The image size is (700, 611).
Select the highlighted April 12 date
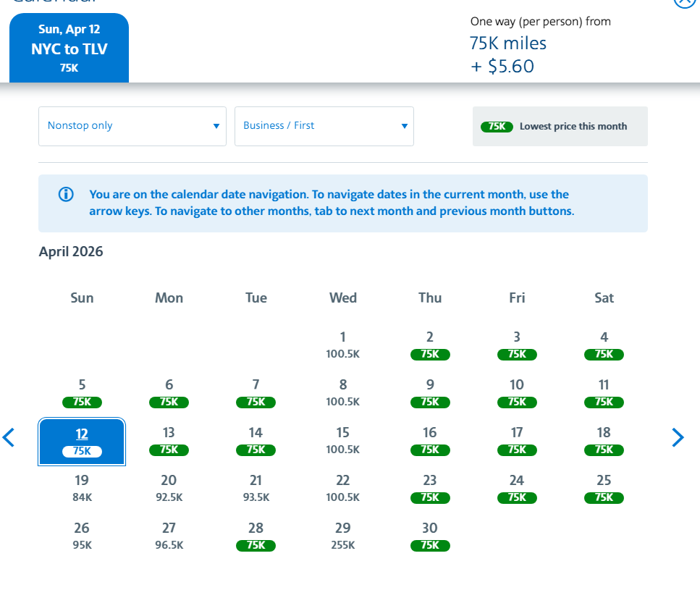[x=82, y=441]
